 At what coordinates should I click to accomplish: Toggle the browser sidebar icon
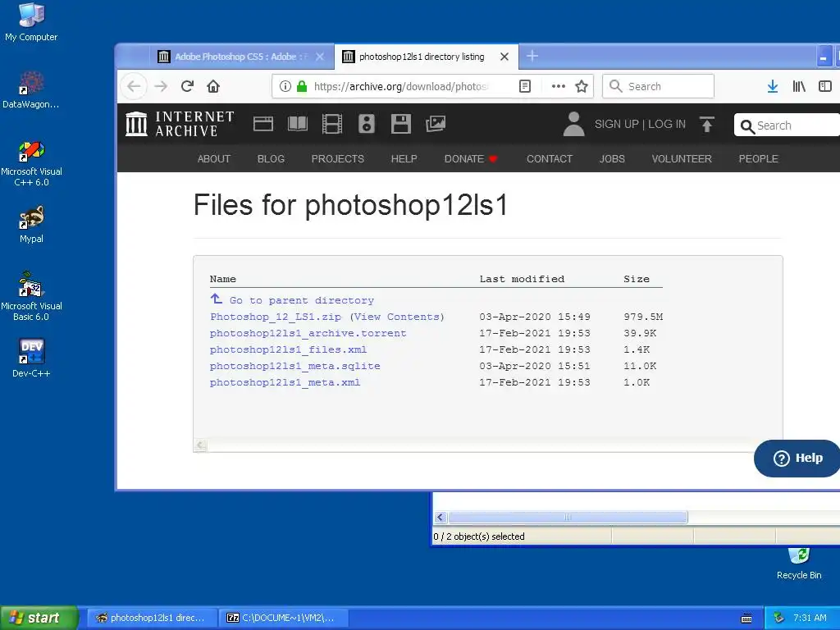pos(825,86)
